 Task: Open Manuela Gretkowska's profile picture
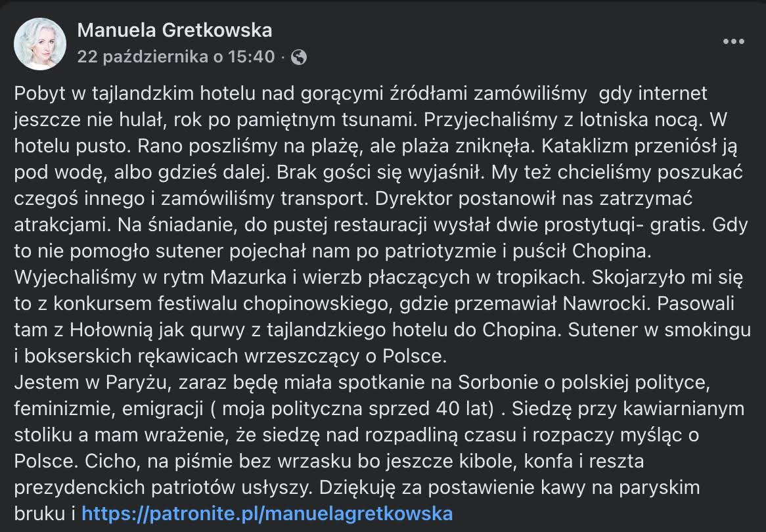coord(40,43)
